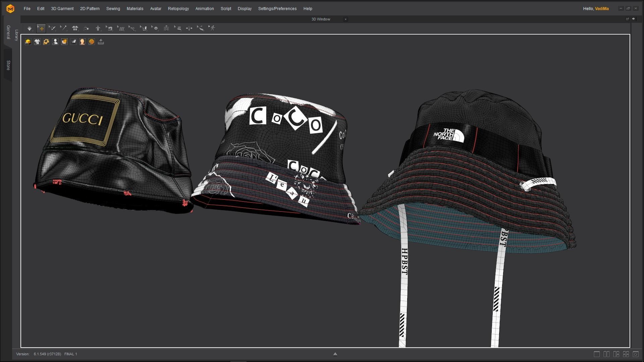The width and height of the screenshot is (644, 362).
Task: Select the Avatar motion walking tool
Action: (x=212, y=28)
